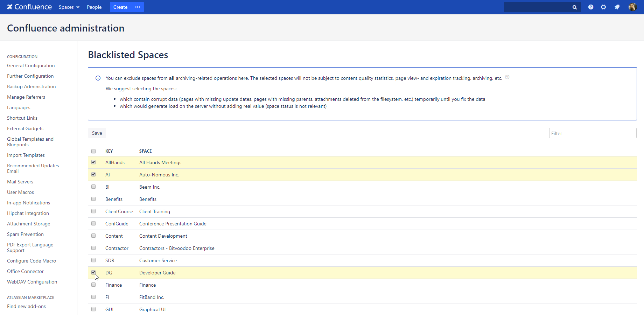644x315 pixels.
Task: Check the BI Beem Inc. checkbox
Action: (x=93, y=187)
